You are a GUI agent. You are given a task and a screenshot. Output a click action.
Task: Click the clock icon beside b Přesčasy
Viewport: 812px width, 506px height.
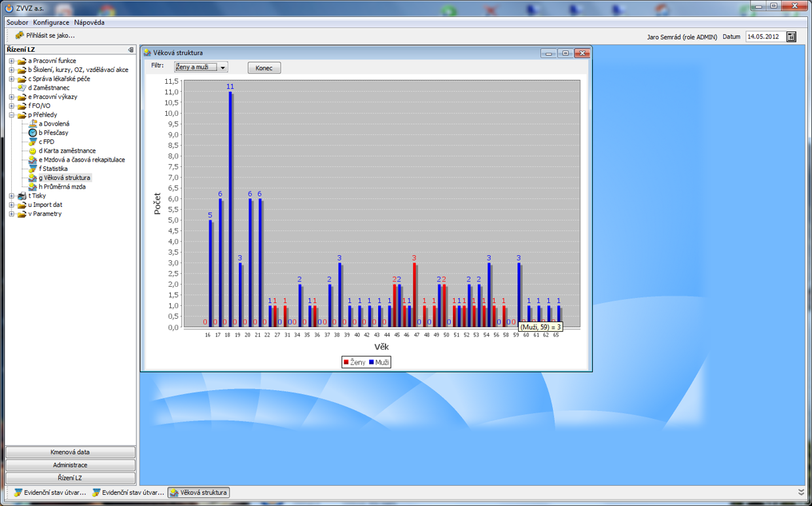pyautogui.click(x=33, y=133)
